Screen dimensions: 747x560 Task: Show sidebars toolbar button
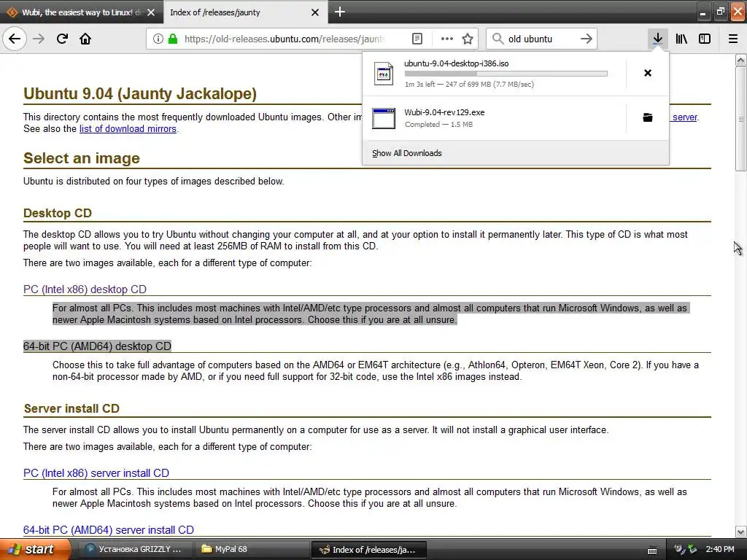[705, 39]
